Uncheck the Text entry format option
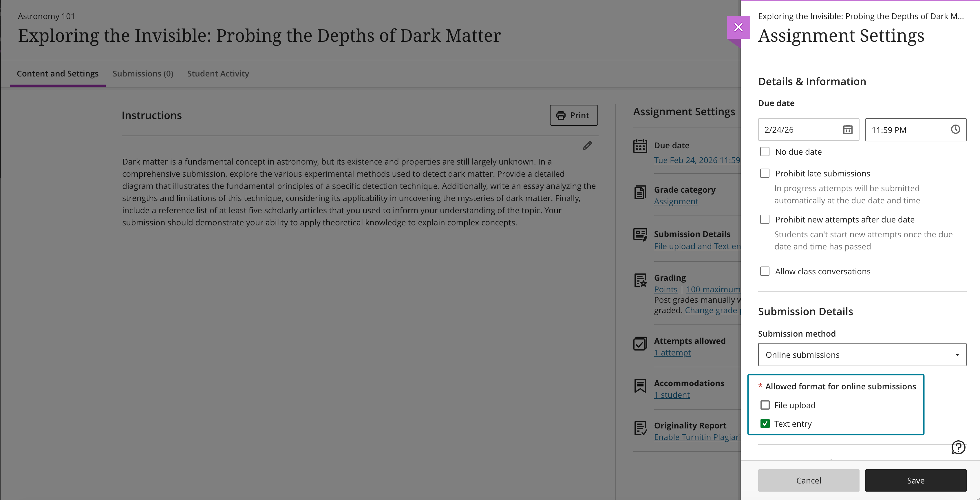Viewport: 980px width, 500px height. pyautogui.click(x=765, y=424)
